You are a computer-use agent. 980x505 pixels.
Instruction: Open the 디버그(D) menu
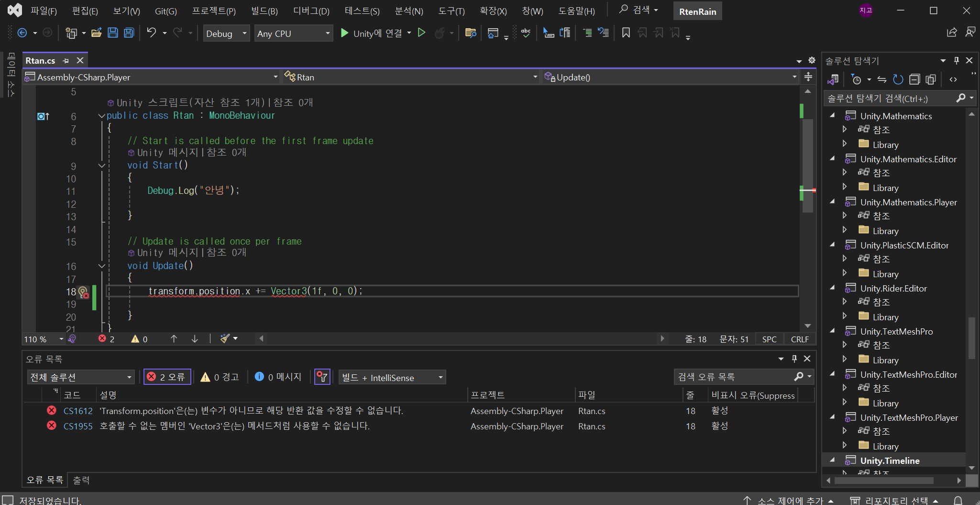pyautogui.click(x=311, y=11)
